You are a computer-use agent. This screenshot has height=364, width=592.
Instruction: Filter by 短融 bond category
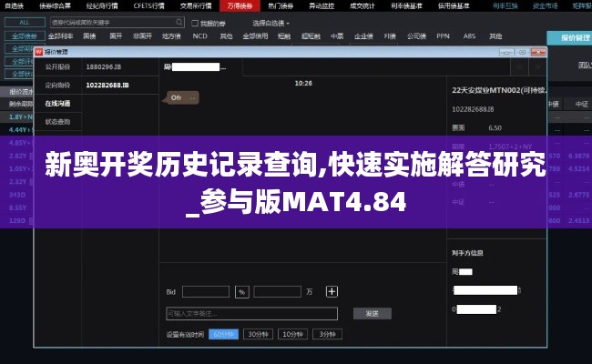(284, 36)
